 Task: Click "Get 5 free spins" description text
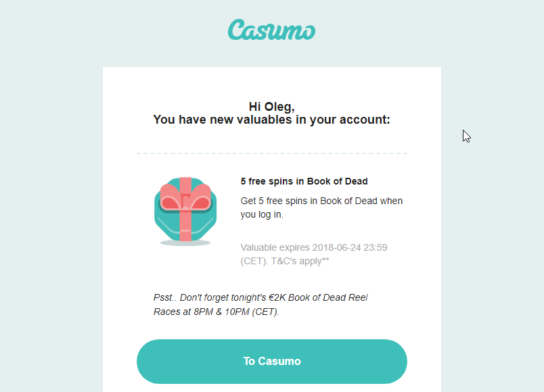pyautogui.click(x=321, y=201)
